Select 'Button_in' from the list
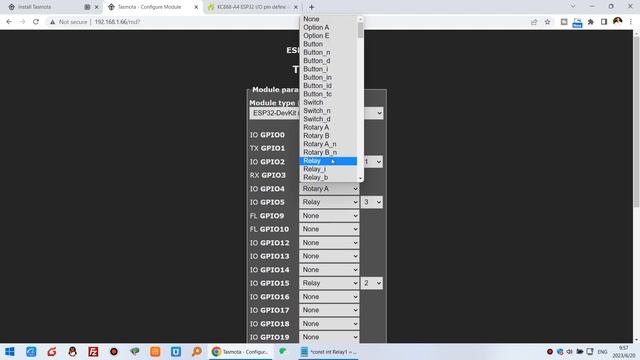 coord(328,77)
